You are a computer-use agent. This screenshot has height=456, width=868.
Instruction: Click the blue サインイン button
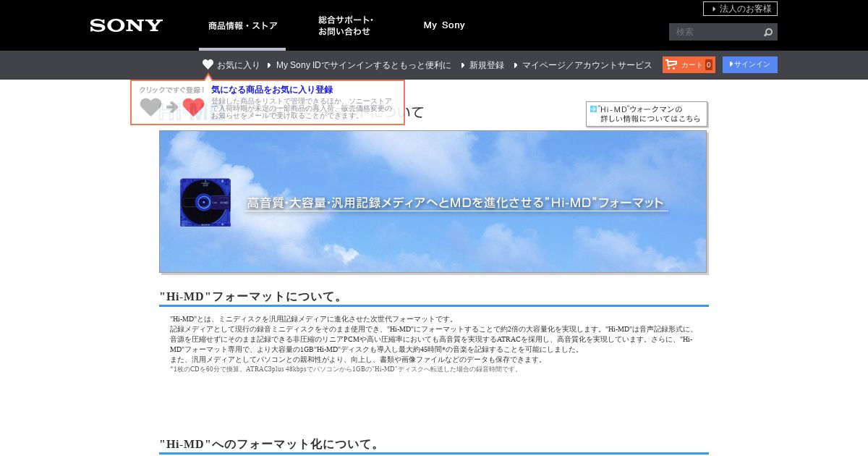tap(750, 64)
